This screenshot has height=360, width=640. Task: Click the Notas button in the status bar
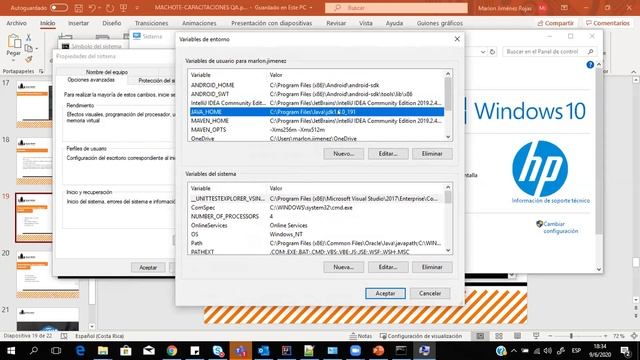click(361, 336)
